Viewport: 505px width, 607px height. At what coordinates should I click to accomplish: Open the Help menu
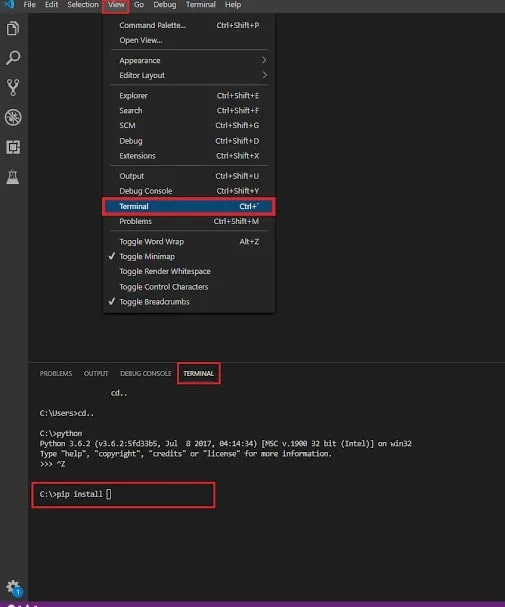[233, 5]
